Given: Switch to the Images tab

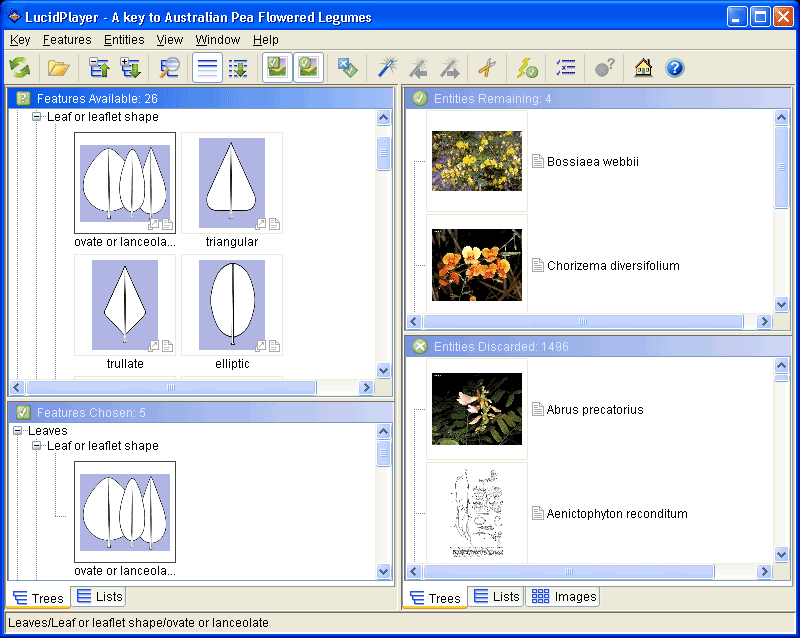Looking at the screenshot, I should [x=564, y=597].
